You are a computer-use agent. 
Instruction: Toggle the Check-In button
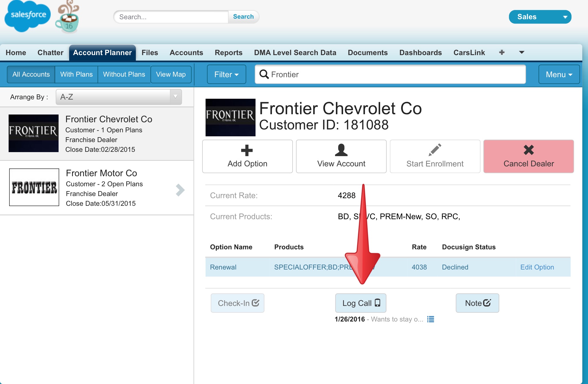pyautogui.click(x=237, y=303)
